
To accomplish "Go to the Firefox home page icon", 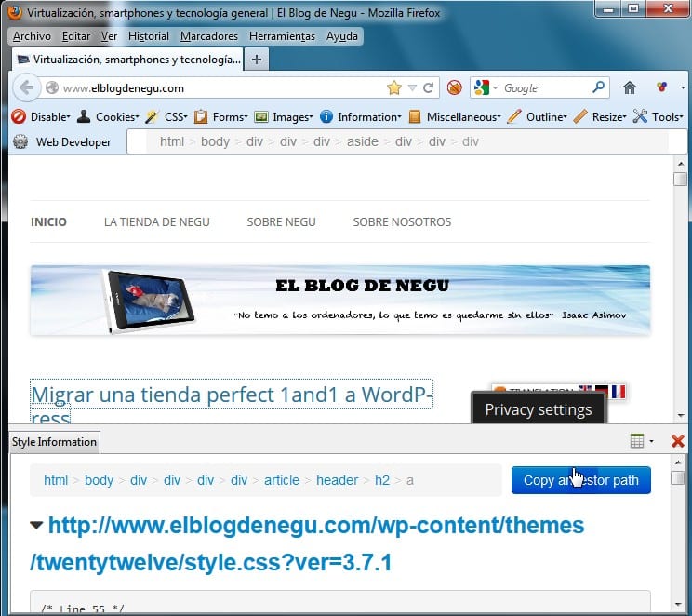I will point(630,88).
